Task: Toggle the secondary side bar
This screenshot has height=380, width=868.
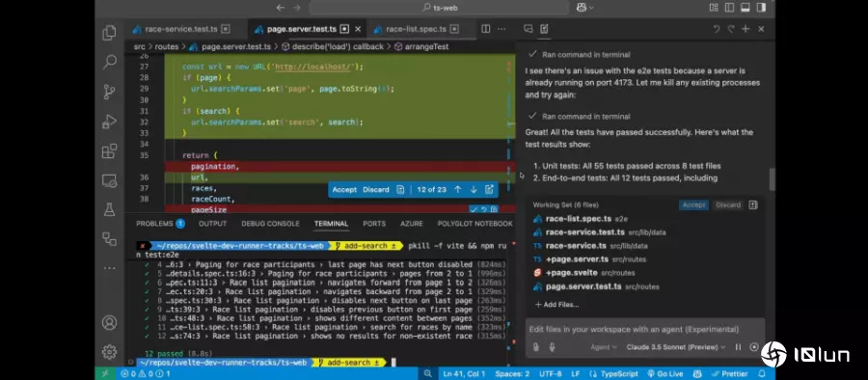Action: (x=761, y=8)
